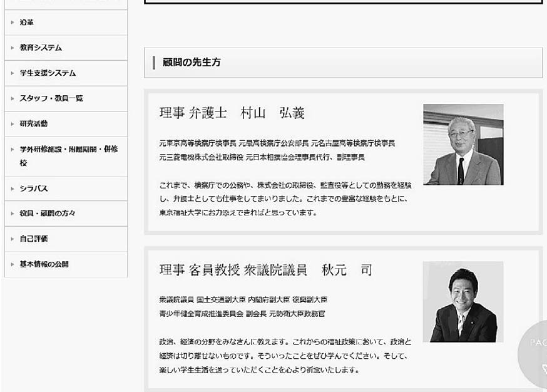Click the message paragraph starting これまで、検察庁での
The height and width of the screenshot is (392, 547).
(285, 199)
